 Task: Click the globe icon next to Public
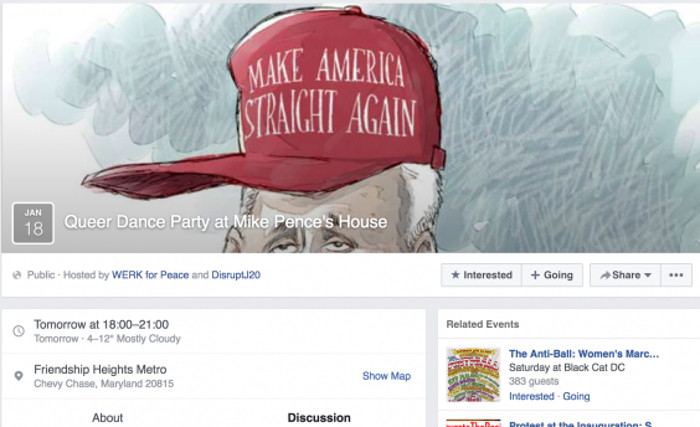tap(17, 275)
